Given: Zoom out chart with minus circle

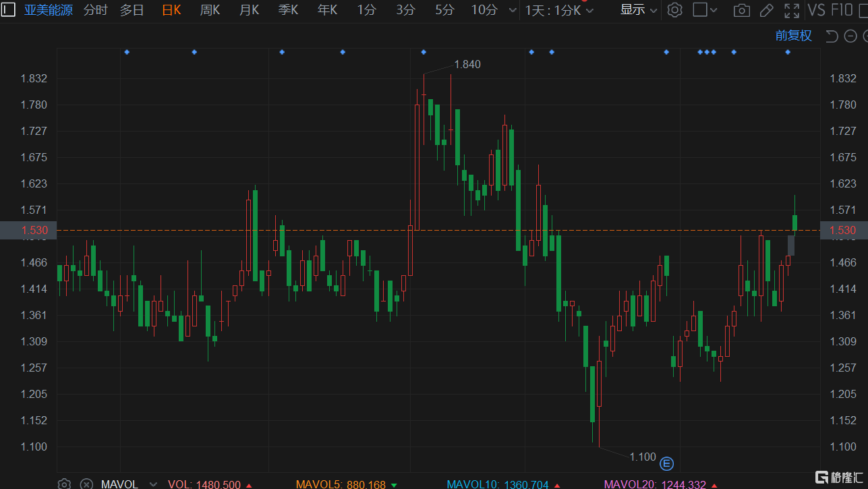Looking at the screenshot, I should pos(850,36).
